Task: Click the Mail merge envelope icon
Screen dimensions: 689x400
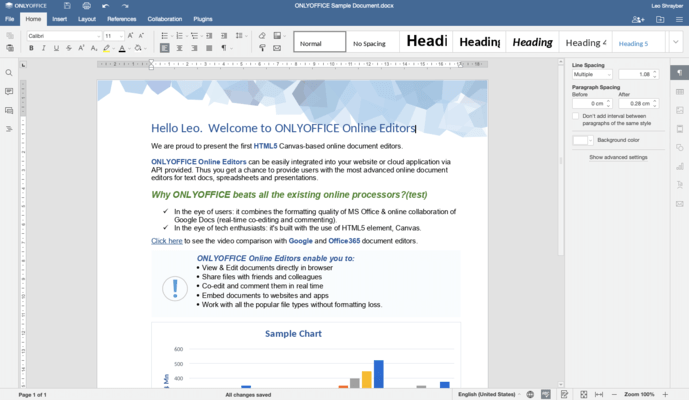Action: (x=277, y=48)
